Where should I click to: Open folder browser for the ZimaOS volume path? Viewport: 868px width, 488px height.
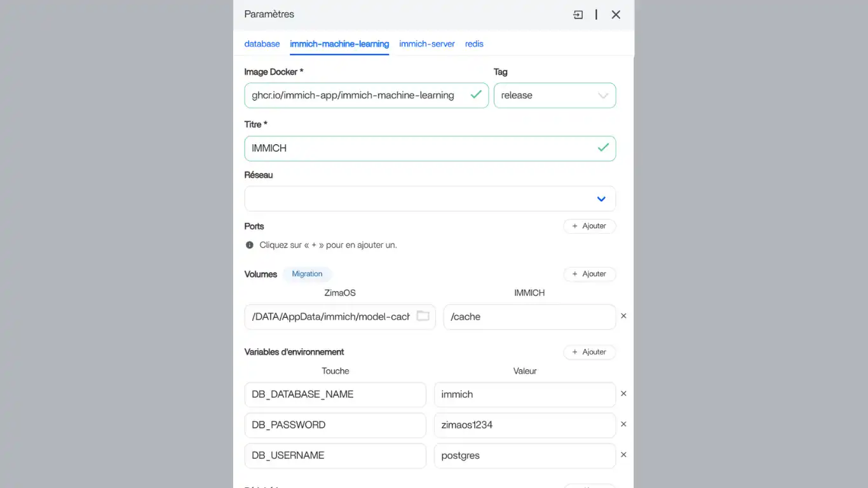(423, 316)
